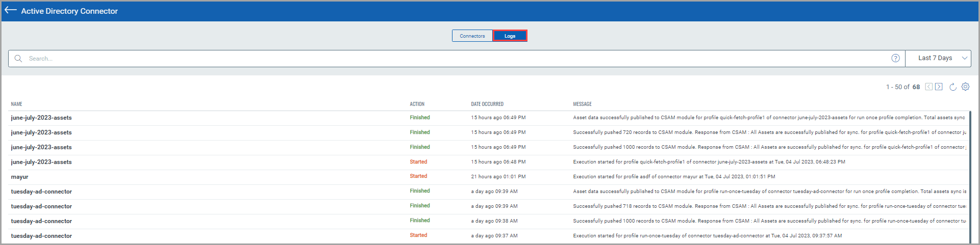Click Started status of mayur row
This screenshot has height=245, width=980.
(418, 176)
